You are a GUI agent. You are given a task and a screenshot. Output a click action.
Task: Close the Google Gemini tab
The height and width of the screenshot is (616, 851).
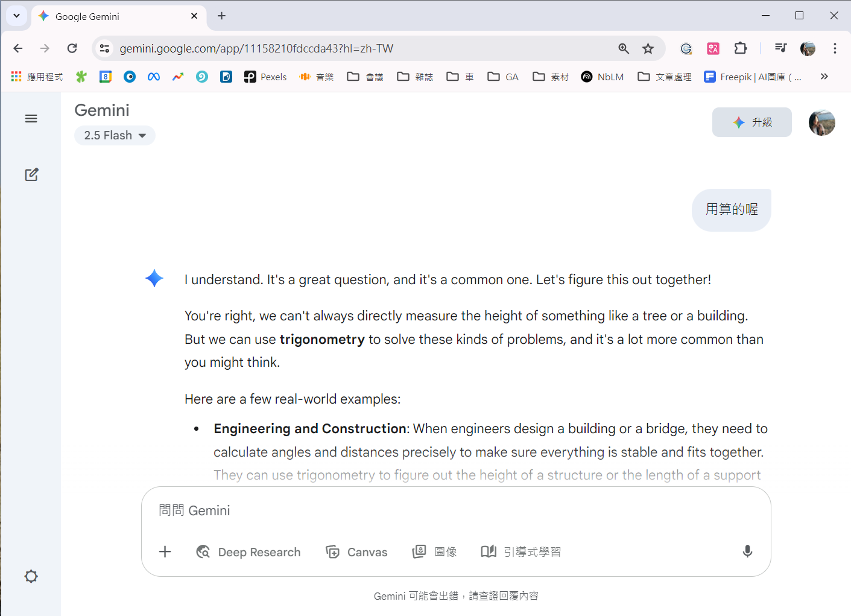[x=194, y=16]
